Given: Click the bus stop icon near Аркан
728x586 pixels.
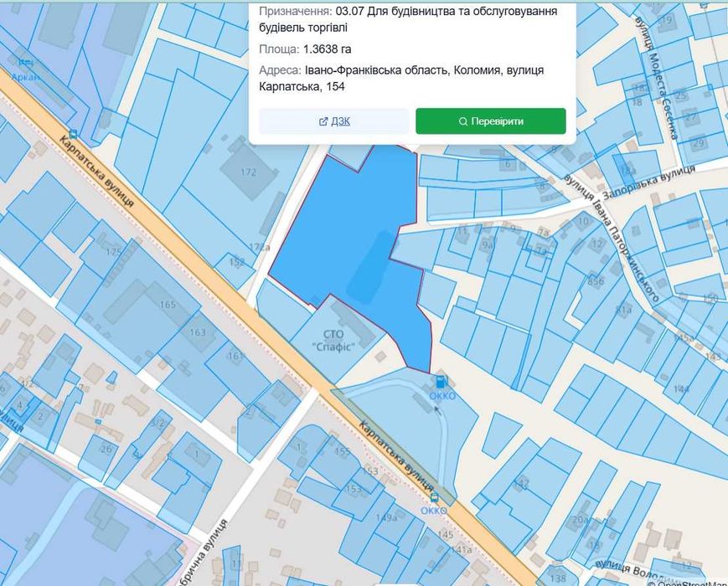Looking at the screenshot, I should (x=73, y=134).
